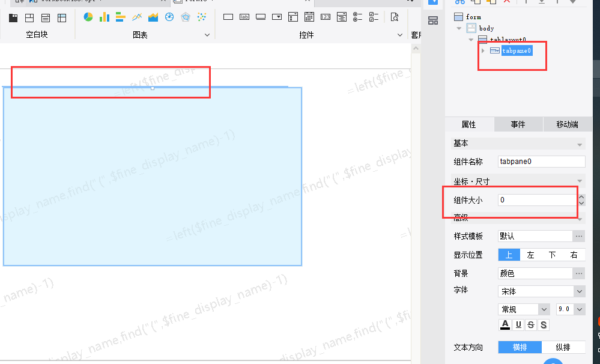The image size is (600, 364).
Task: Click the query/preview widget icon
Action: [395, 17]
